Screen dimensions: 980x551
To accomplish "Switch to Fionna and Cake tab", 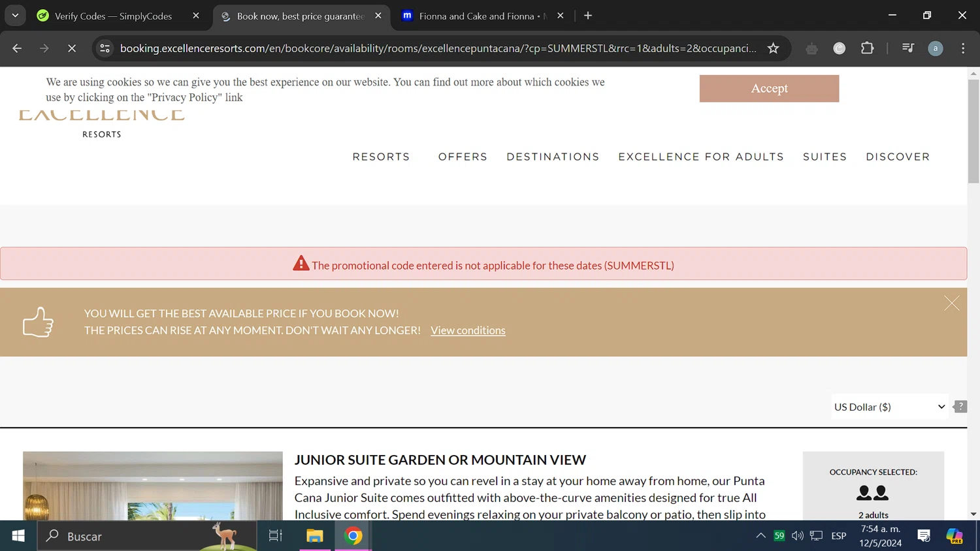I will (x=483, y=16).
